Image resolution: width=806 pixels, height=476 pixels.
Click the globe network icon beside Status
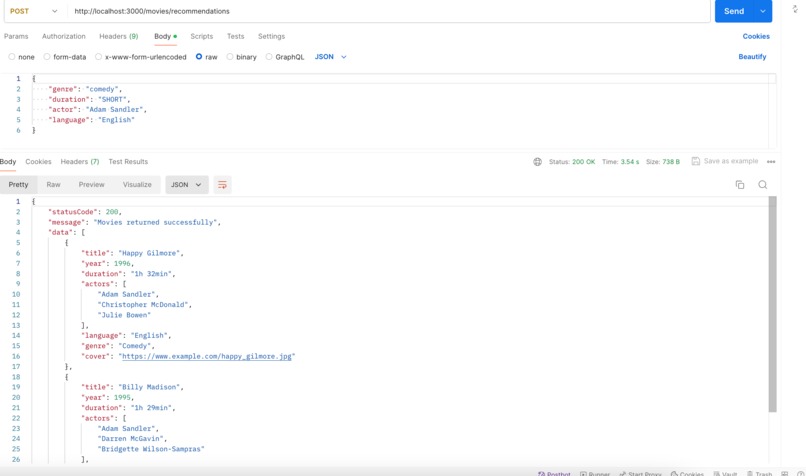pos(537,162)
